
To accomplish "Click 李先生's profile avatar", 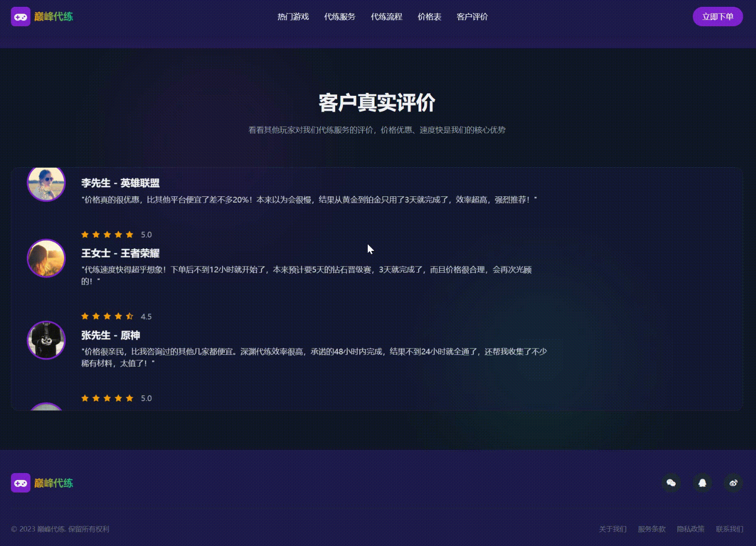I will point(46,183).
